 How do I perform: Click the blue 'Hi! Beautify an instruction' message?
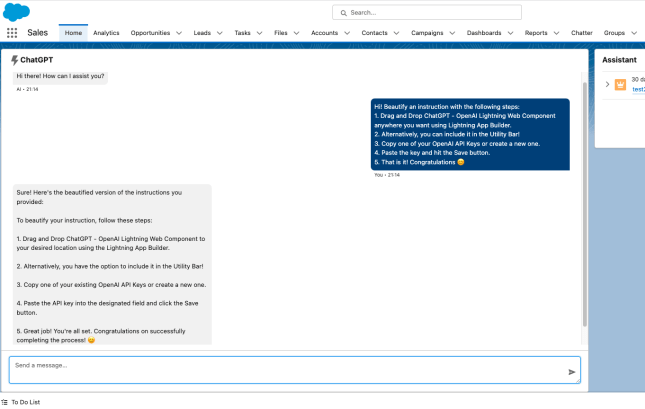(470, 134)
